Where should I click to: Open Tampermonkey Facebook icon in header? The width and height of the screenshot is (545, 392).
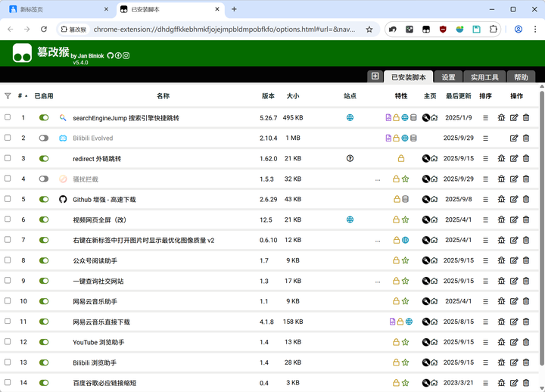click(118, 55)
